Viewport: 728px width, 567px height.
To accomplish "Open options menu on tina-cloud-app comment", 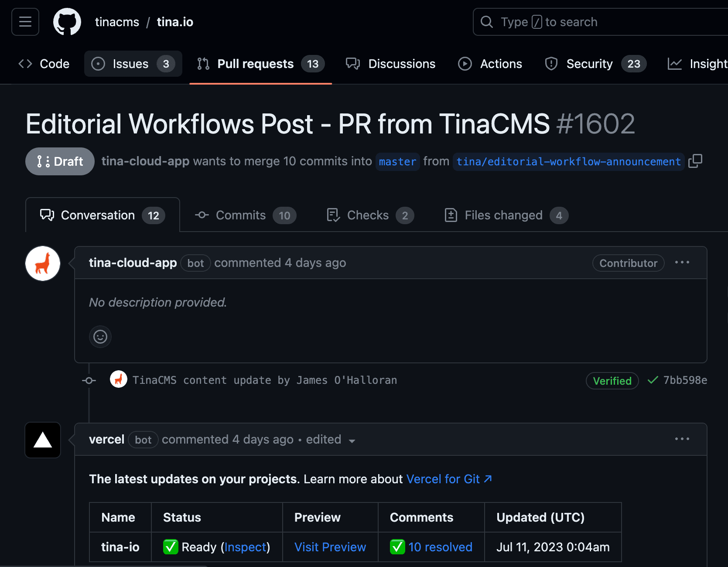I will (682, 263).
